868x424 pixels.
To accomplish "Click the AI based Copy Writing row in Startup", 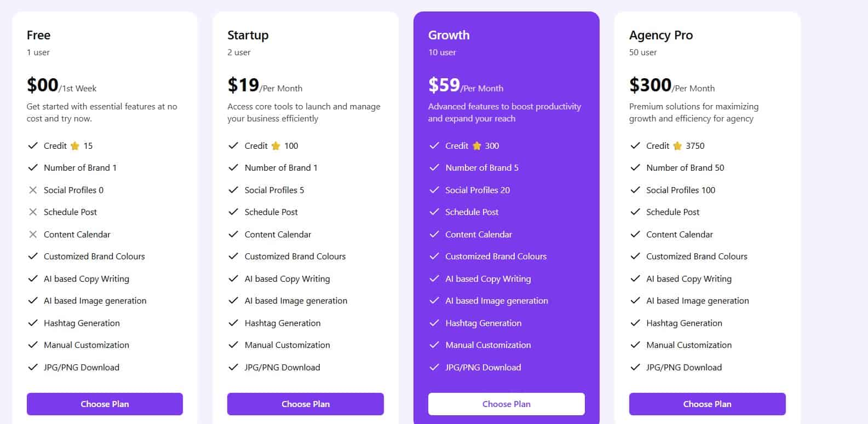I will tap(287, 278).
